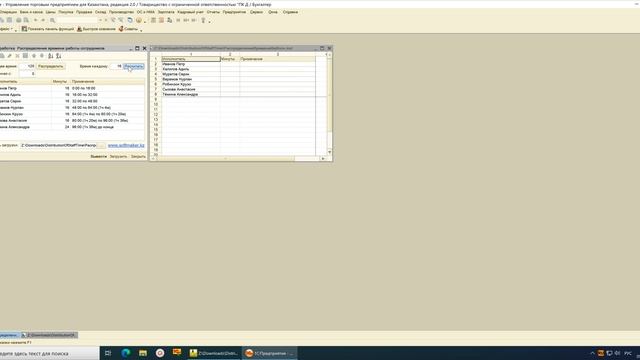Image resolution: width=640 pixels, height=360 pixels.
Task: Open the Банк и касса menu
Action: point(31,12)
